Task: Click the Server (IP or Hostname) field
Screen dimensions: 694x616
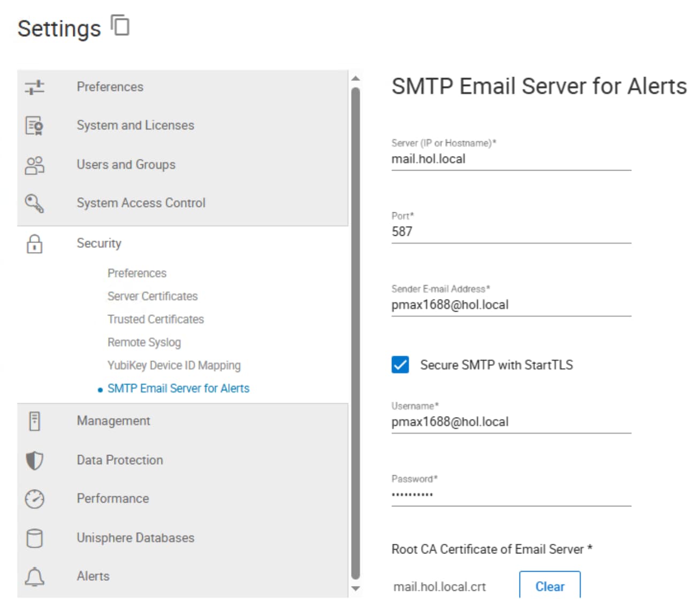Action: pyautogui.click(x=511, y=159)
